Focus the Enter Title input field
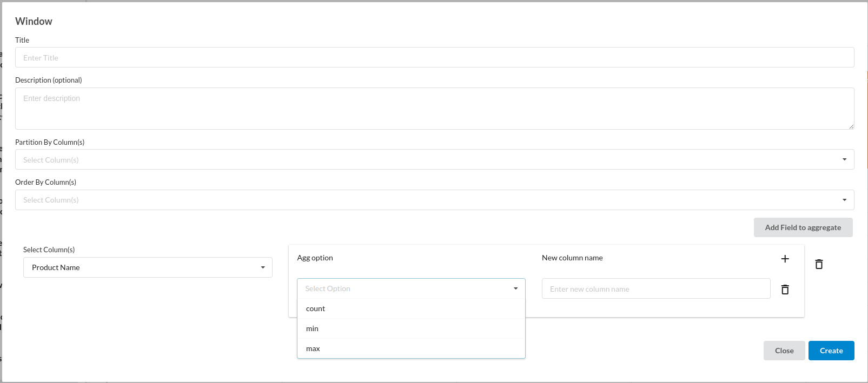868x383 pixels. (434, 57)
